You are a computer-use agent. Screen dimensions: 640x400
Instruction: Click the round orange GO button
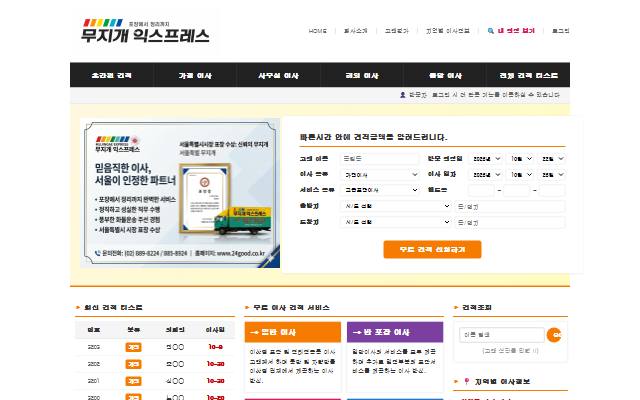coord(554,335)
